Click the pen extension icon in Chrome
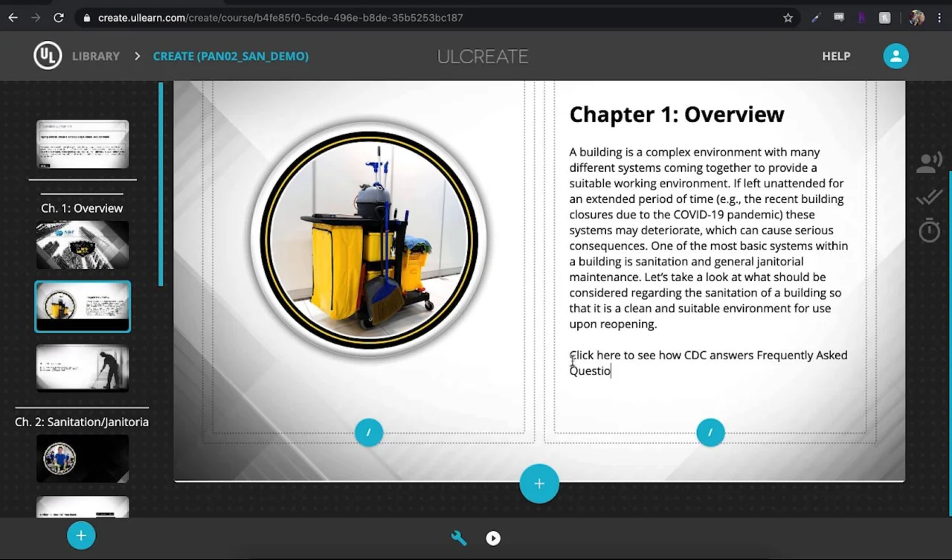The width and height of the screenshot is (952, 560). click(x=816, y=18)
